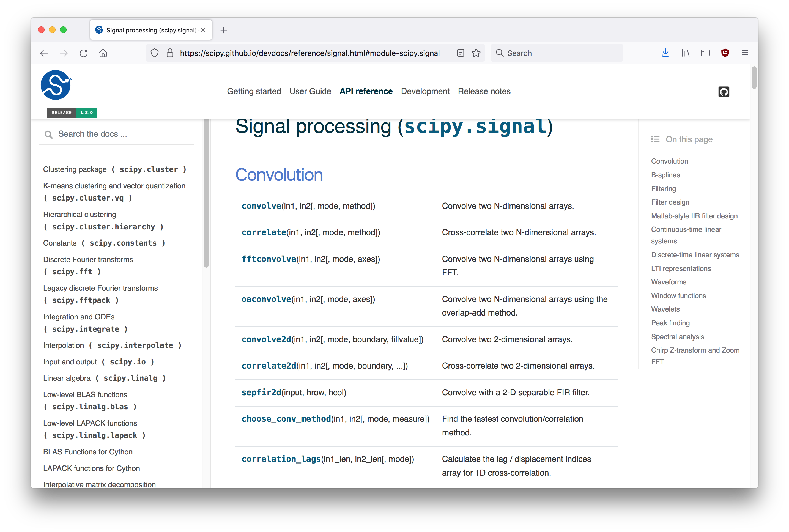Open the uBlock Origin extension

725,53
